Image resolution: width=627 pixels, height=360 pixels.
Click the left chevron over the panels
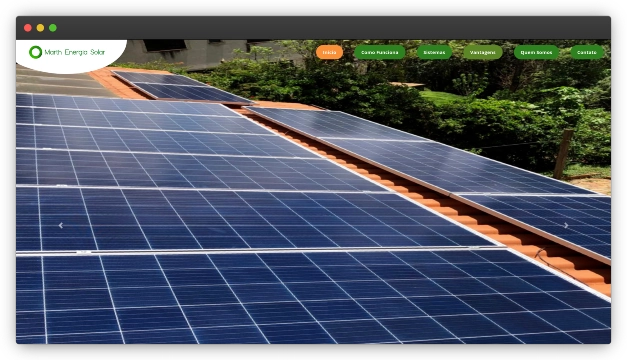pos(61,226)
